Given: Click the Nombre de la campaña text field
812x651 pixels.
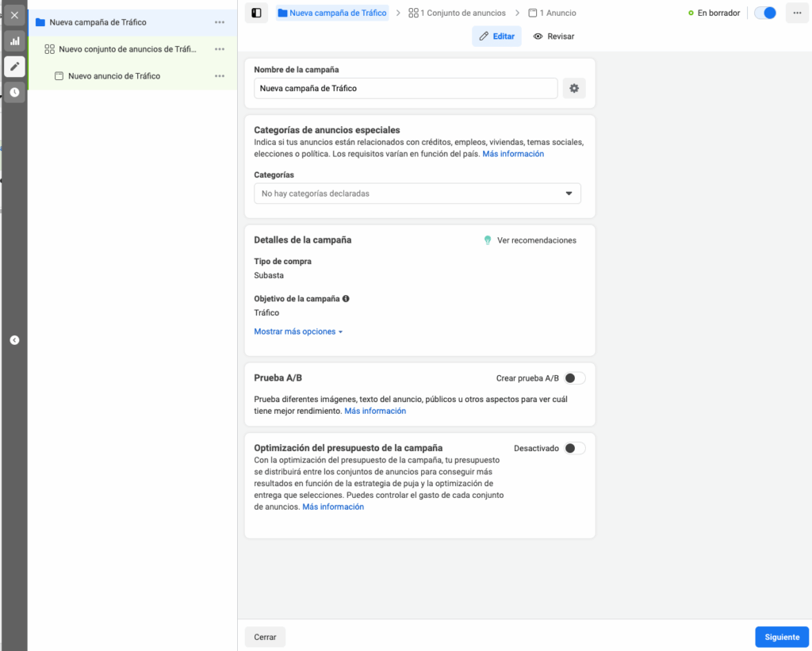Looking at the screenshot, I should 406,89.
